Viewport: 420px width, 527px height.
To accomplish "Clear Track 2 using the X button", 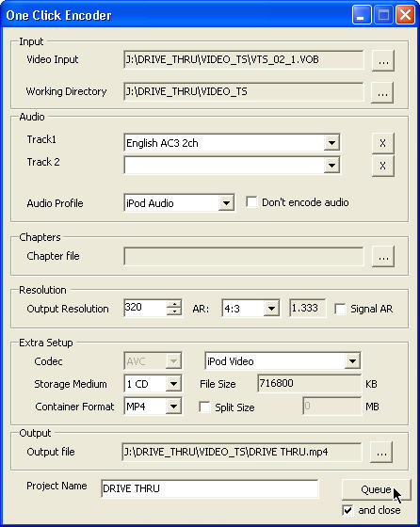I will coord(382,166).
